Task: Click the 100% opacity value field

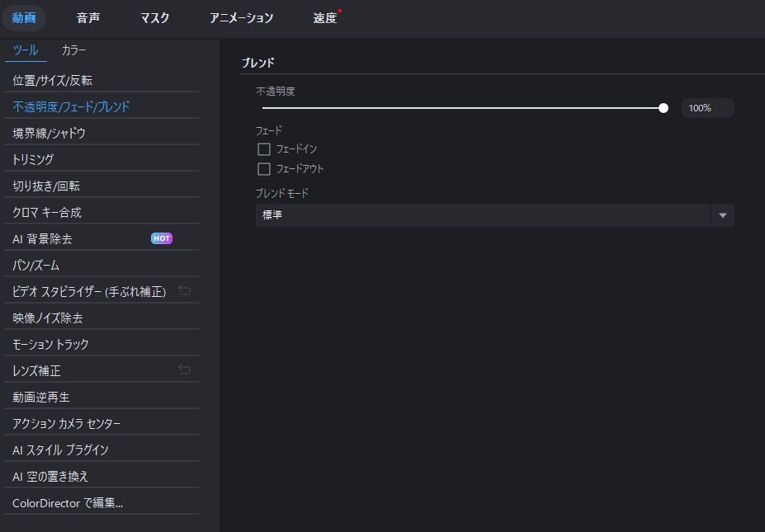Action: pyautogui.click(x=706, y=107)
